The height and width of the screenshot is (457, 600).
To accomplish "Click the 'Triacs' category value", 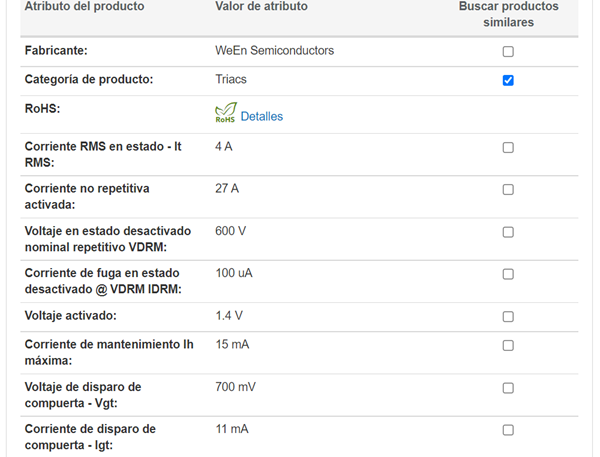I will click(x=231, y=79).
